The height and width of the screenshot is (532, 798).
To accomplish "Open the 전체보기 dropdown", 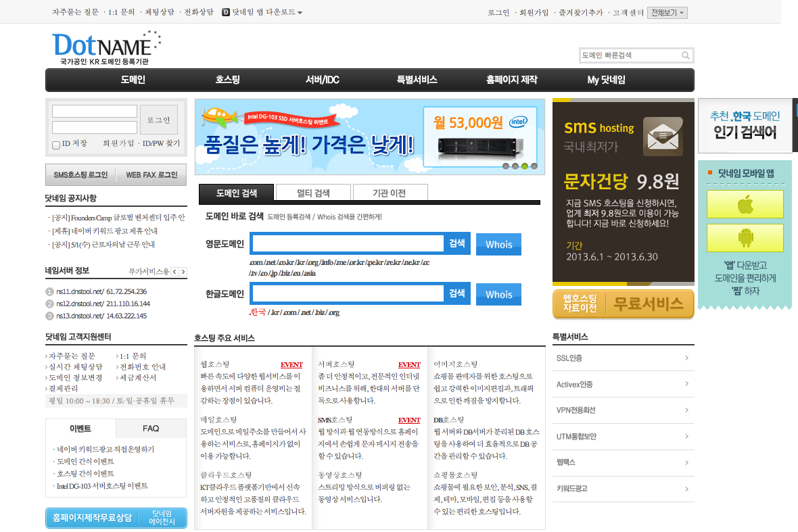I will click(x=667, y=13).
